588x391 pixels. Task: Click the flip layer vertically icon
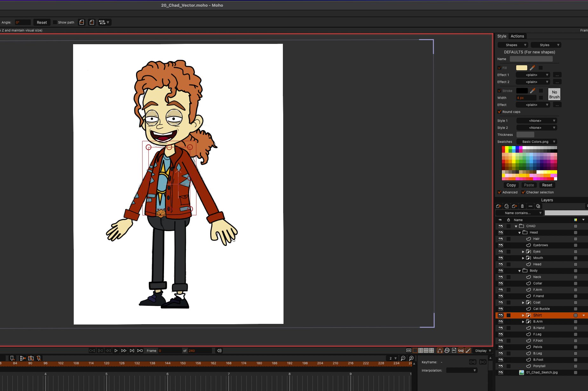[x=92, y=22]
